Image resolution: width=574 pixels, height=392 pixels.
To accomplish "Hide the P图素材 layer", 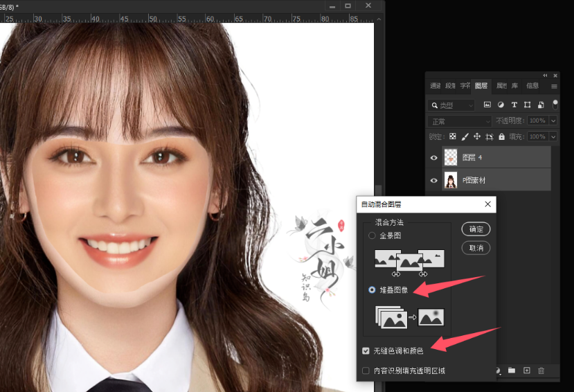I will point(434,181).
